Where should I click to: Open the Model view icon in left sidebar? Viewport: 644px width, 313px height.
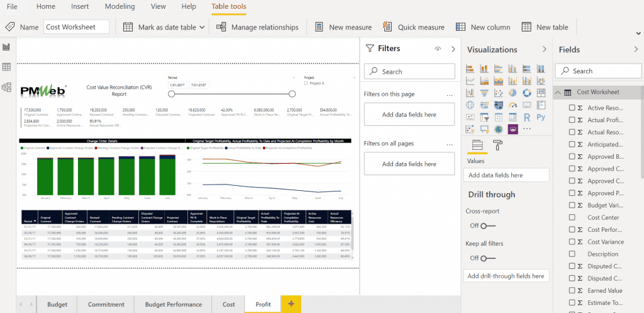6,87
